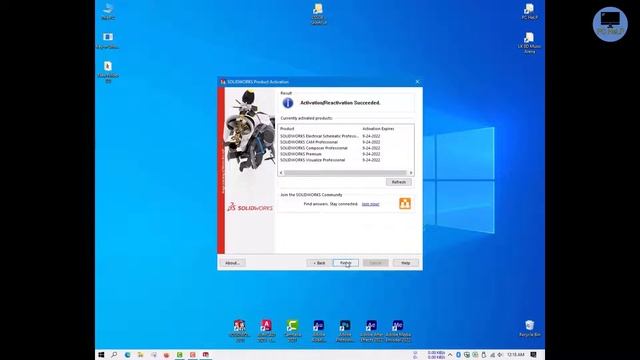
Task: Open the About dialog button
Action: coord(232,263)
